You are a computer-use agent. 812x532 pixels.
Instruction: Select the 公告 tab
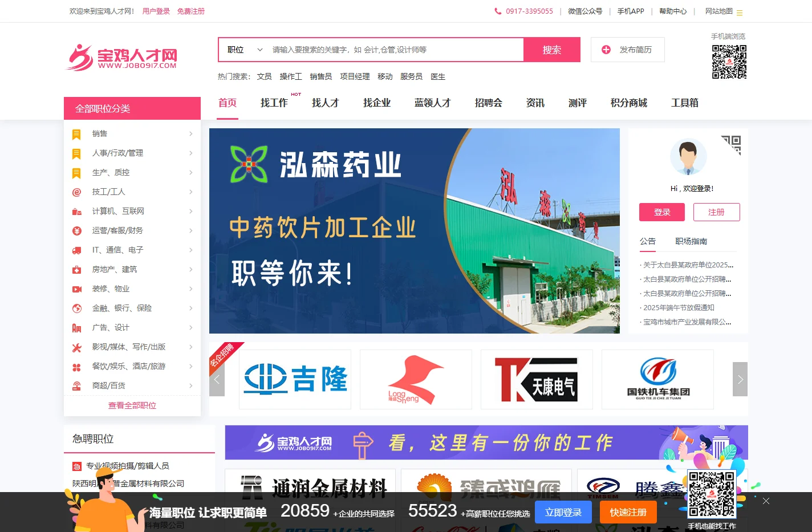point(648,241)
